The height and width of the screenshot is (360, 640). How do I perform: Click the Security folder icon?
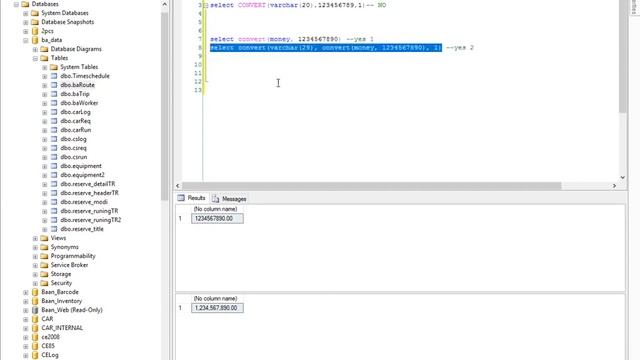(x=44, y=283)
